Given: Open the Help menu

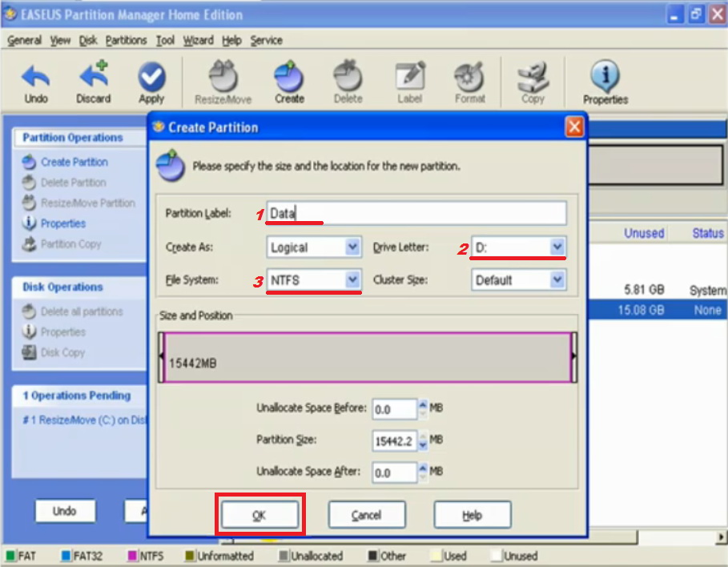Looking at the screenshot, I should tap(231, 40).
